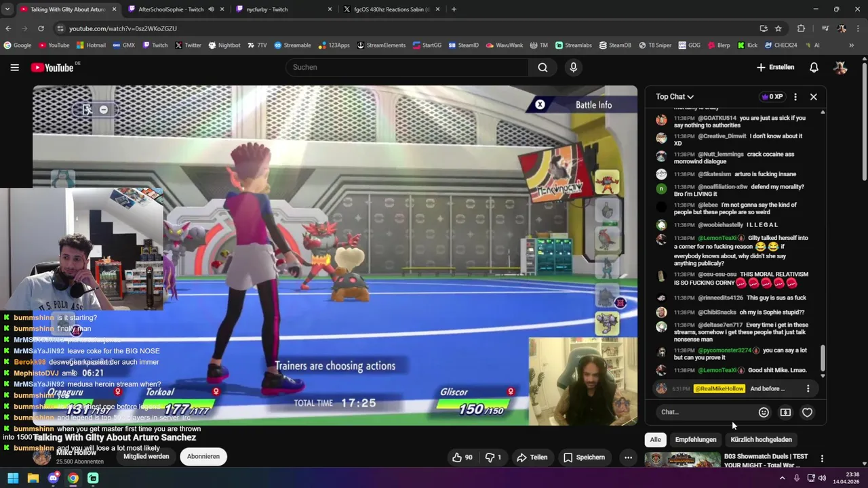Open the browser extensions puzzle icon
Screen dimensions: 868x488
[x=801, y=28]
